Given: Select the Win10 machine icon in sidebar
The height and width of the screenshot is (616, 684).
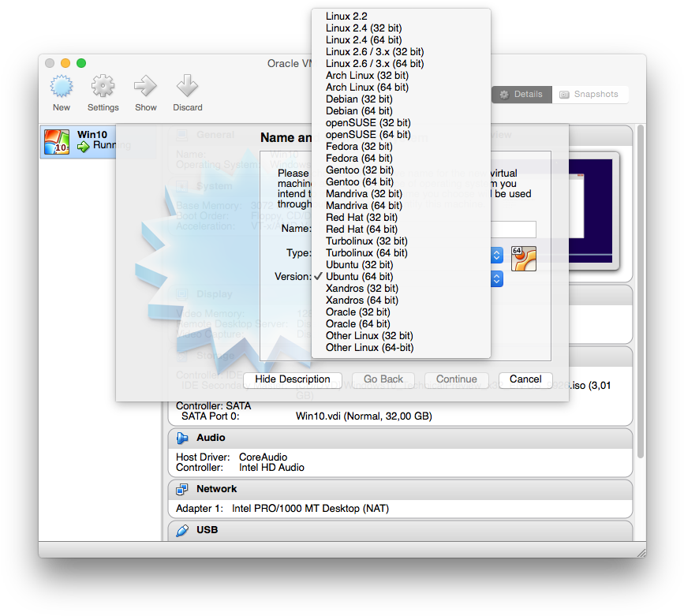Looking at the screenshot, I should (55, 142).
